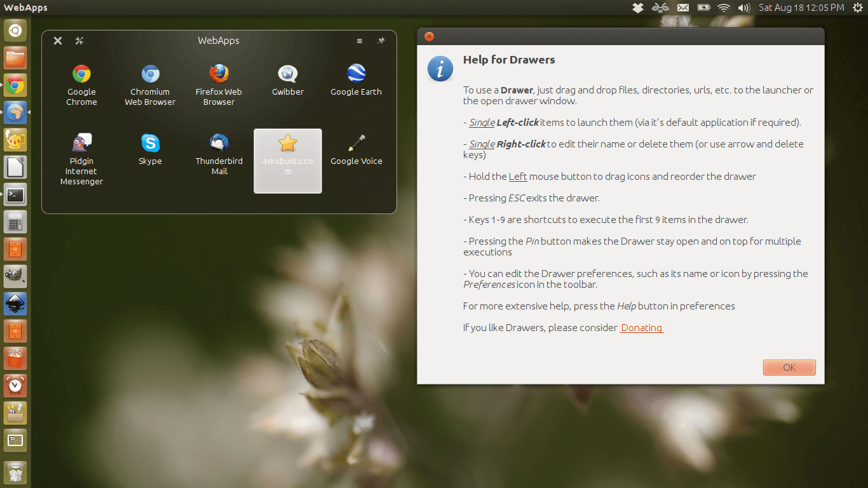This screenshot has width=868, height=488.
Task: Open the Trash in launcher
Action: coord(15,473)
